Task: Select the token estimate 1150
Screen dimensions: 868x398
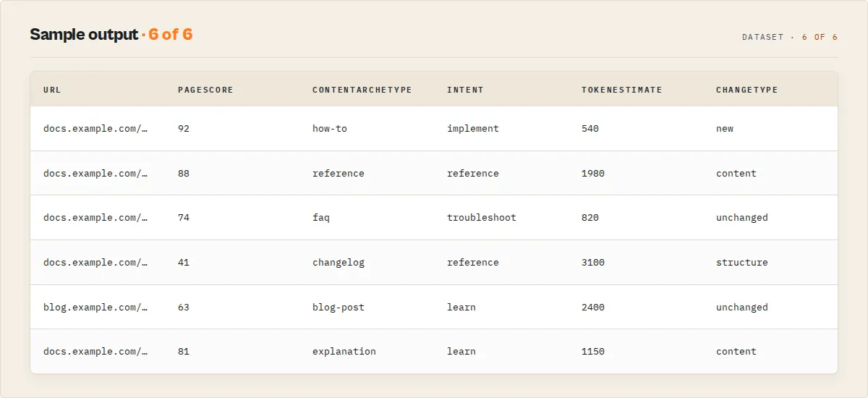Action: coord(593,352)
